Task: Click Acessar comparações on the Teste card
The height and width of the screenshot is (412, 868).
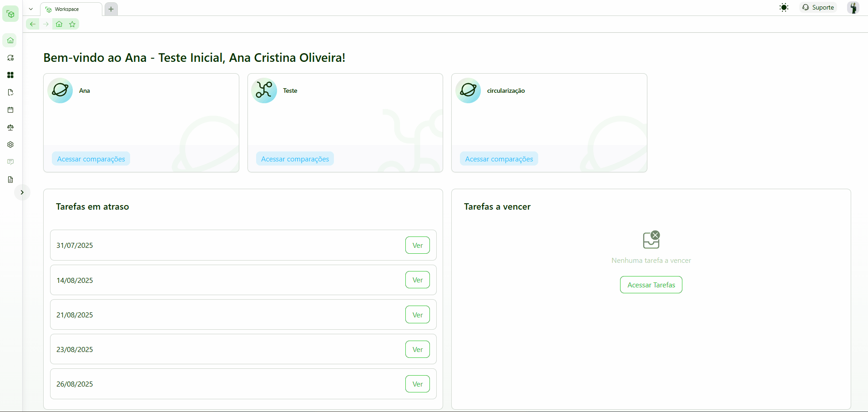Action: pyautogui.click(x=295, y=159)
